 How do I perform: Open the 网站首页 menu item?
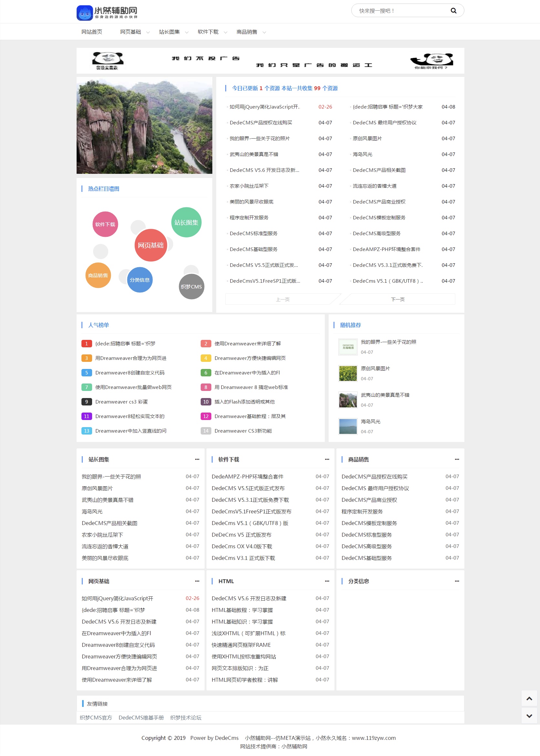pos(92,32)
